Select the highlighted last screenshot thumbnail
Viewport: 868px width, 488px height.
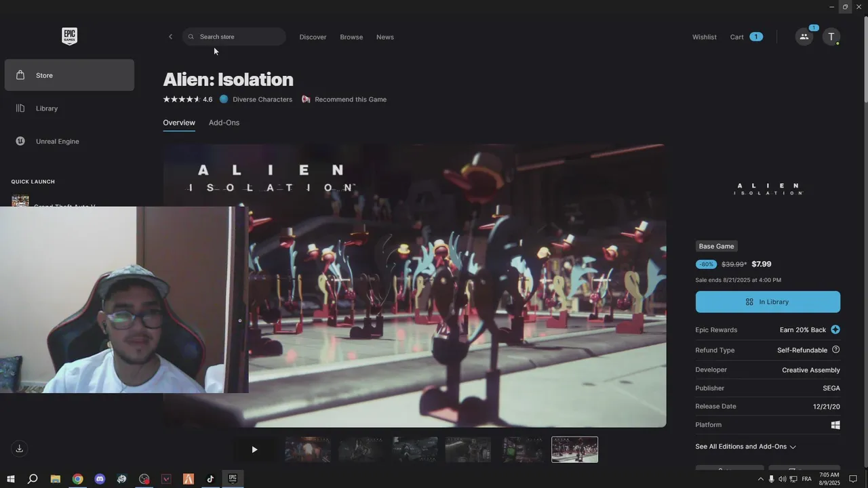[575, 449]
